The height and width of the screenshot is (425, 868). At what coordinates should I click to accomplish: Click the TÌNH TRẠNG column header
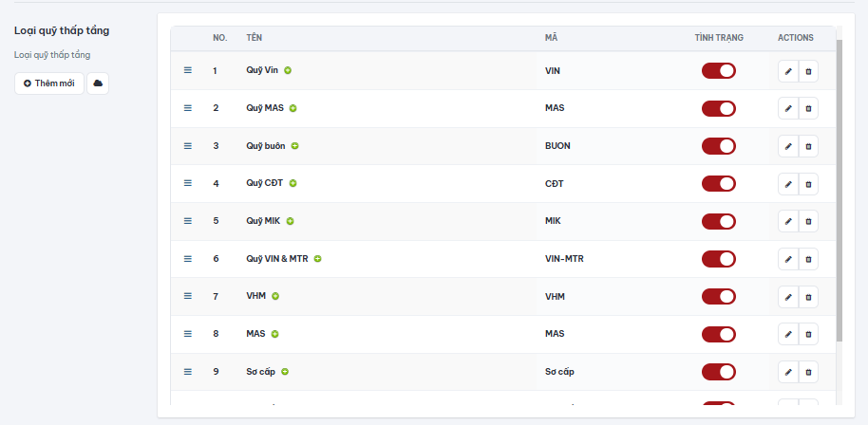point(719,38)
